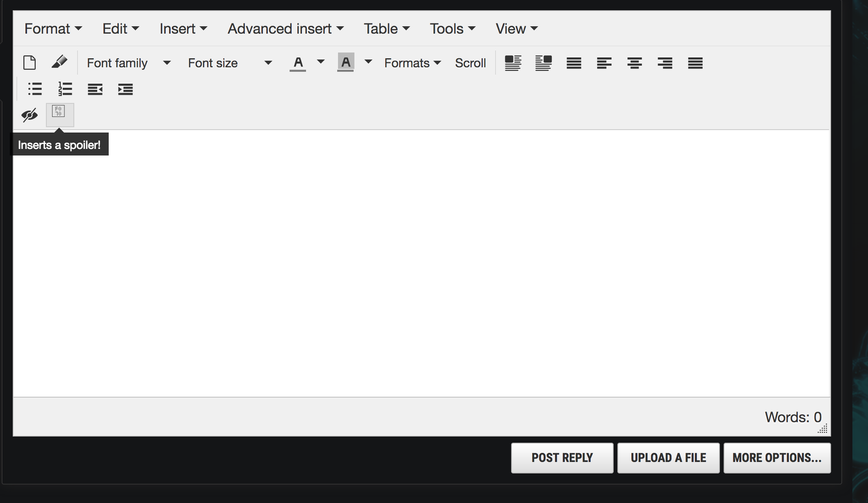
Task: Open the Font family dropdown
Action: tap(128, 63)
